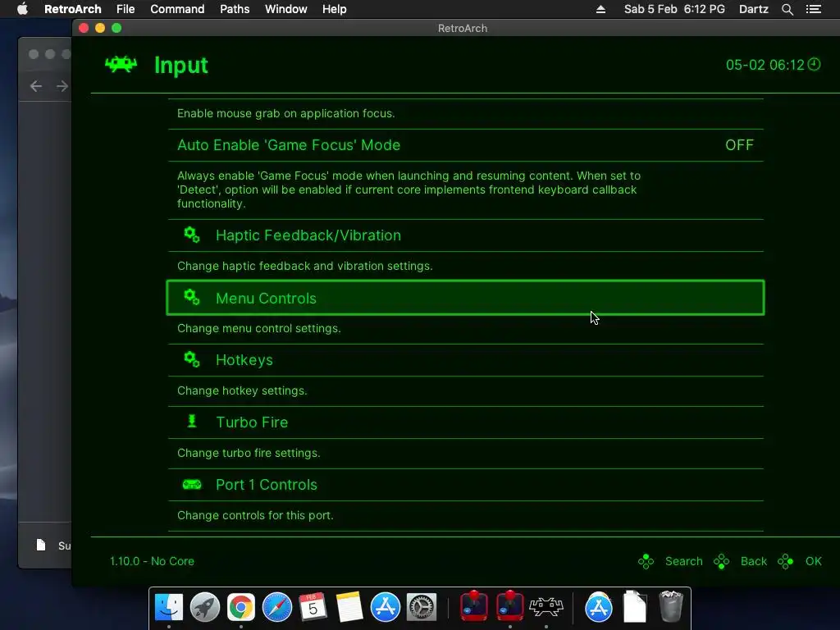Click the Search label in footer
Screen dimensions: 840x630
coord(683,561)
